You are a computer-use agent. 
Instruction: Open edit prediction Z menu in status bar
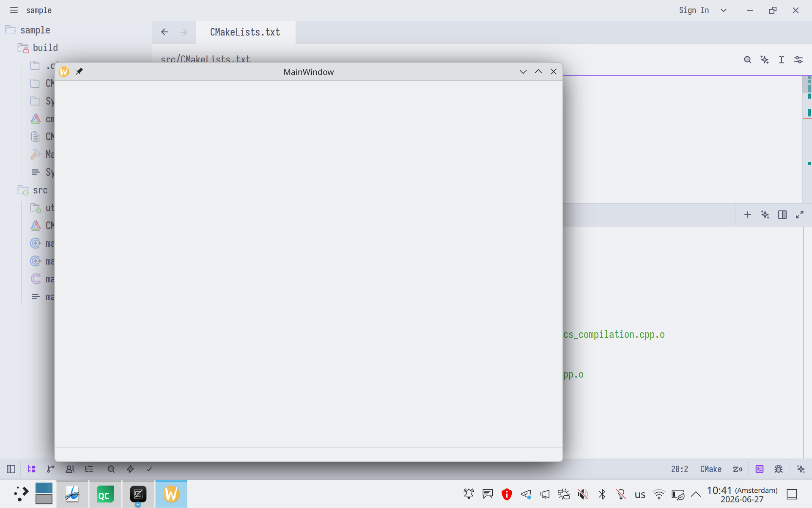[738, 469]
